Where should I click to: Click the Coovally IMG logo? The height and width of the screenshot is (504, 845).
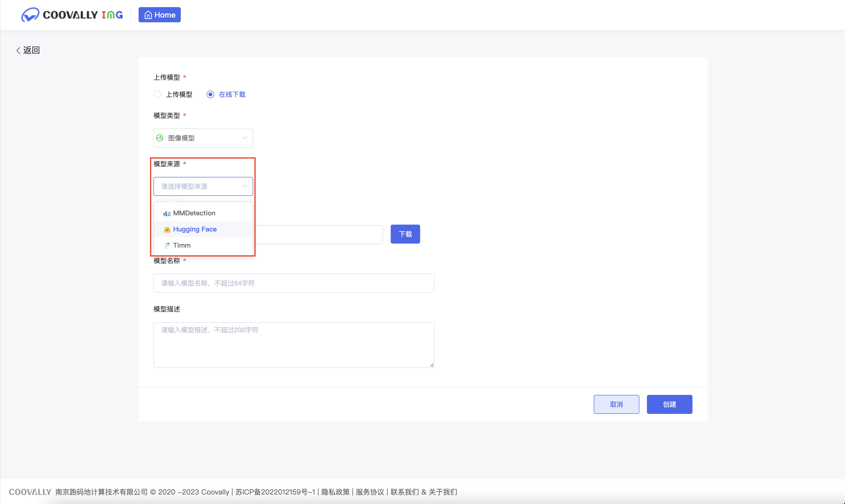(x=72, y=15)
